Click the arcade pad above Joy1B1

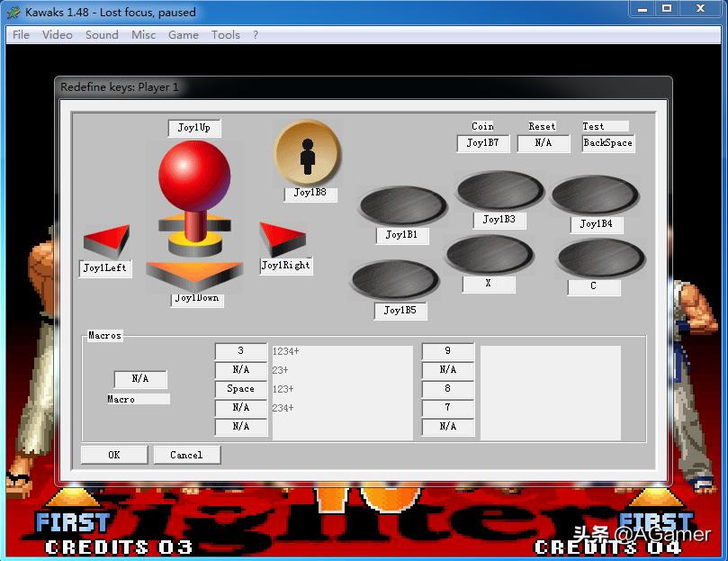coord(401,206)
